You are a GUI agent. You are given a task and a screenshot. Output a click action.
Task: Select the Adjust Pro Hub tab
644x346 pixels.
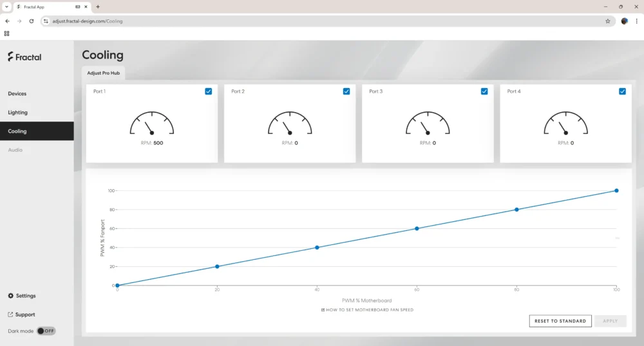(x=104, y=73)
